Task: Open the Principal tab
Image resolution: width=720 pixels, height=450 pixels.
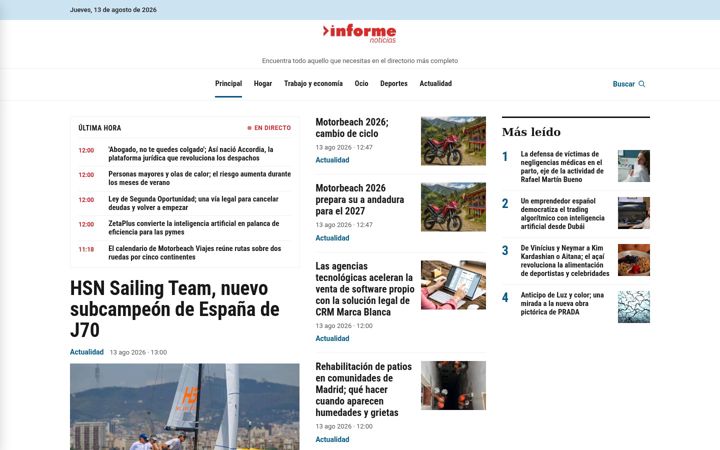Action: (x=228, y=84)
